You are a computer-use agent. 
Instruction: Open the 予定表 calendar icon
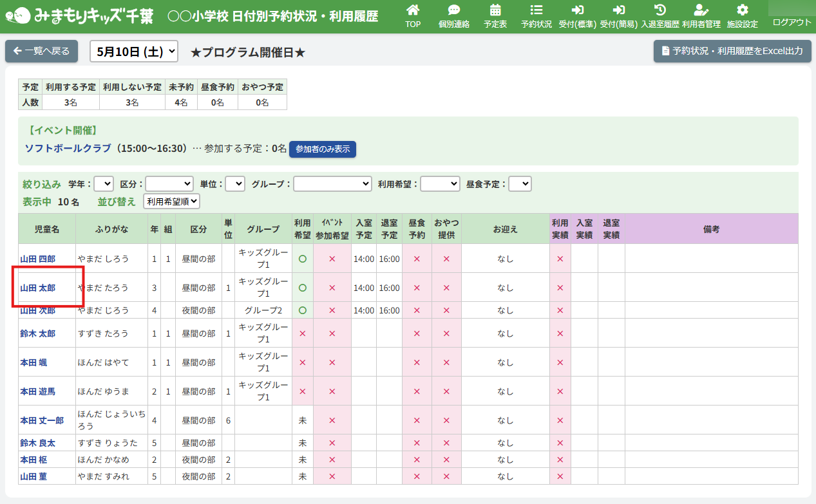pos(495,10)
